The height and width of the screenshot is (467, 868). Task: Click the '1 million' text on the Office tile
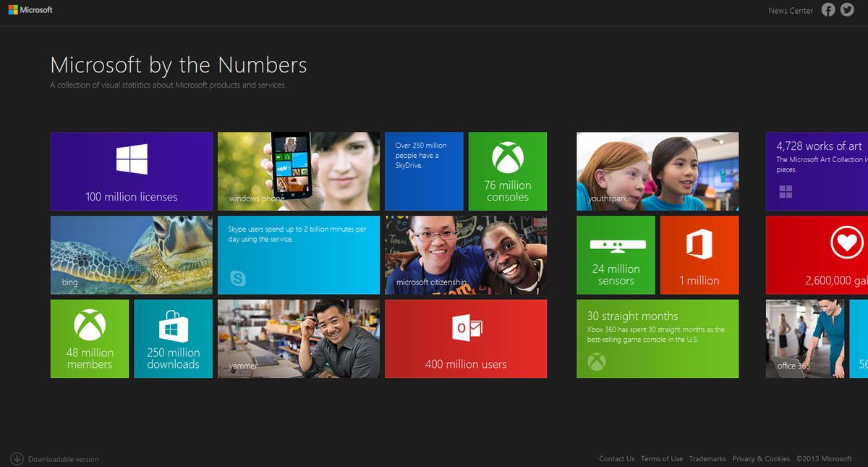699,280
